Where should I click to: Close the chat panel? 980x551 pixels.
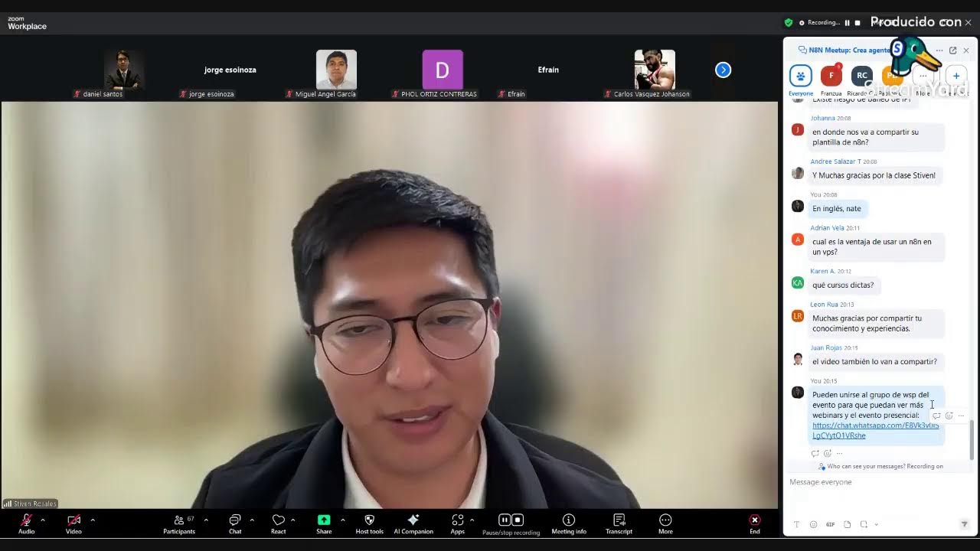[966, 51]
